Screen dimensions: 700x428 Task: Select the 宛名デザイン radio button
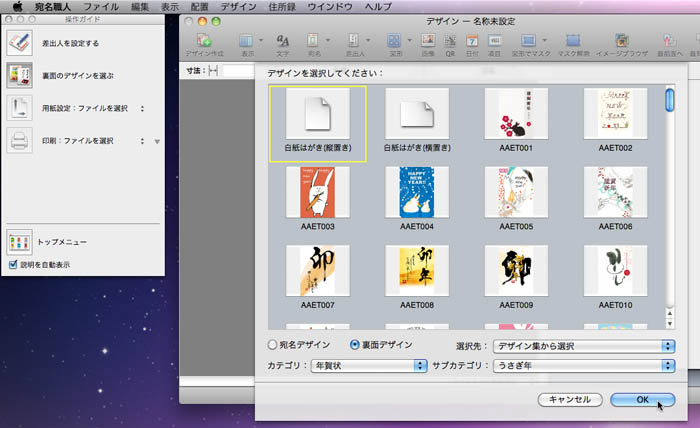click(x=272, y=345)
